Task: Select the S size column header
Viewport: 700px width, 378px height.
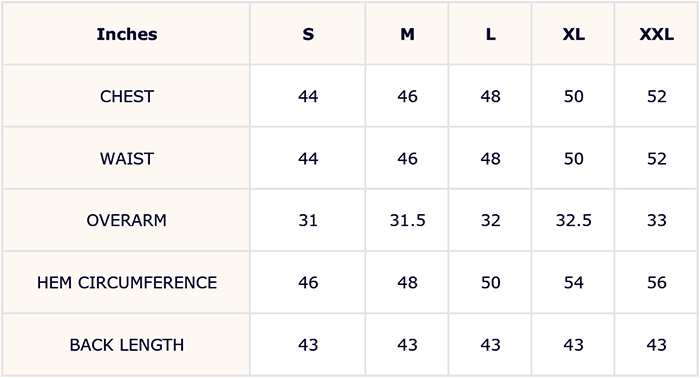Action: tap(308, 34)
